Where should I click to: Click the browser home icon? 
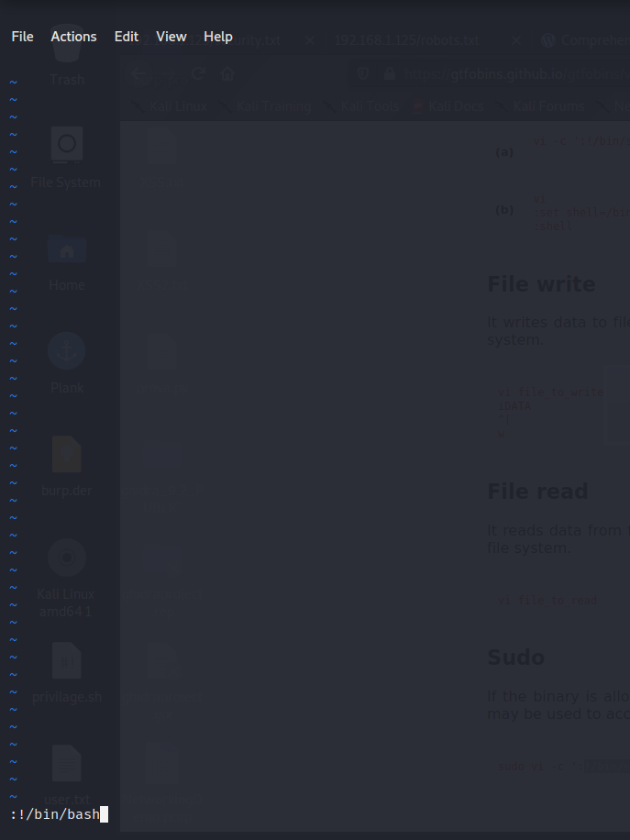pos(228,74)
